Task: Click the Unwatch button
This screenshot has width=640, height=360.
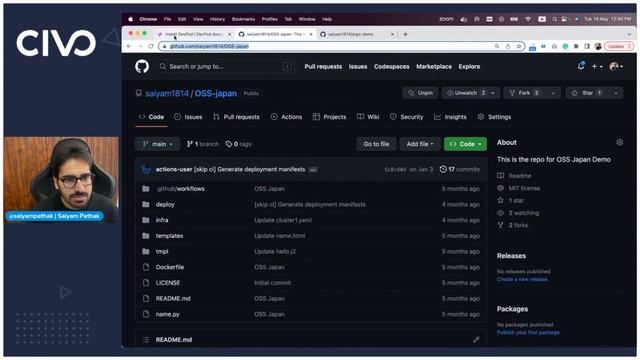Action: (465, 93)
